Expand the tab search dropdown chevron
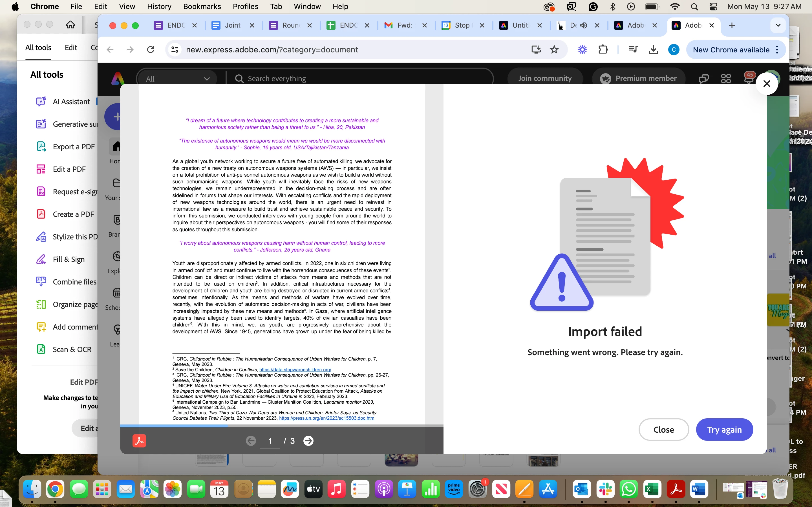This screenshot has height=507, width=812. click(x=778, y=25)
